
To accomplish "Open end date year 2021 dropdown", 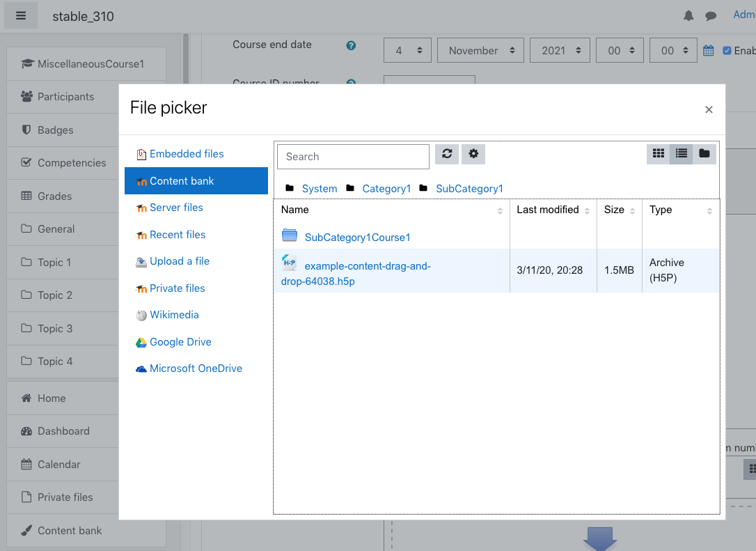I will (560, 50).
